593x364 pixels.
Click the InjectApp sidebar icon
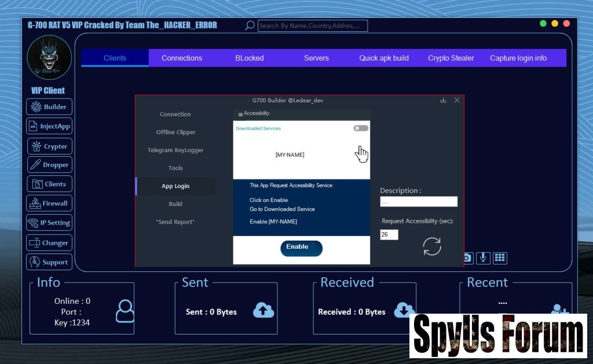tap(33, 126)
